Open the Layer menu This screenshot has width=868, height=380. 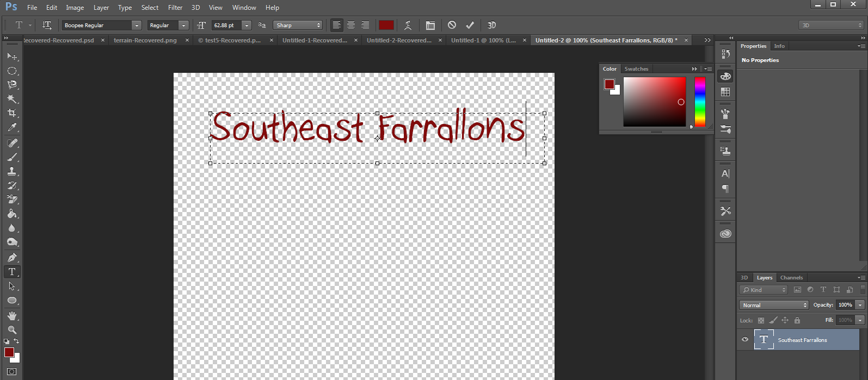coord(101,8)
